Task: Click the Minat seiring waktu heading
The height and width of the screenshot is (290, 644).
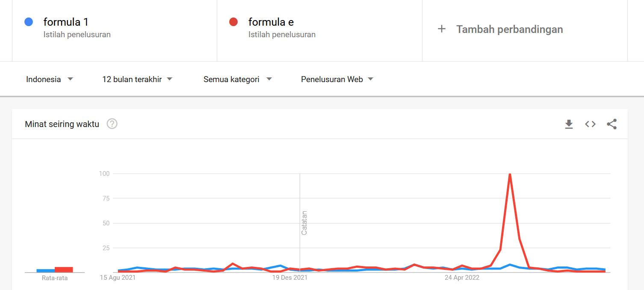Action: point(62,124)
